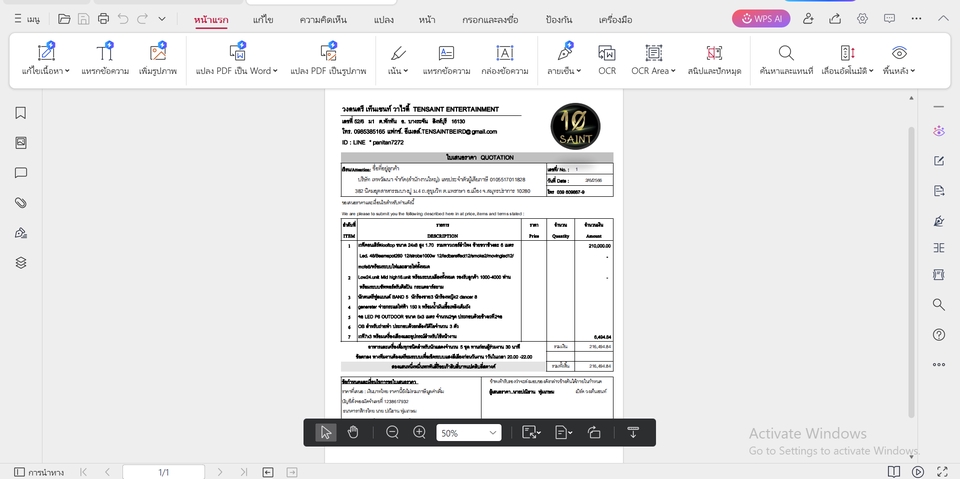Click the export share icon

pyautogui.click(x=835, y=19)
